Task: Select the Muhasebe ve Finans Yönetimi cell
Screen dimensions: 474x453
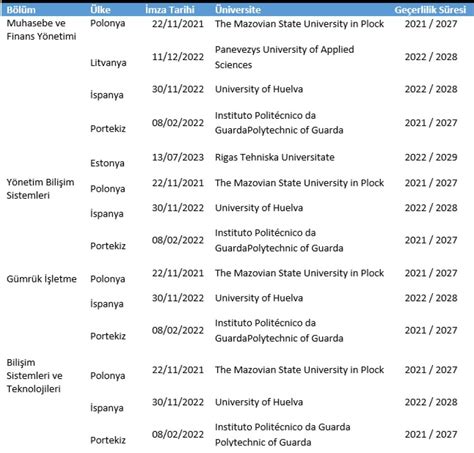Action: coord(41,30)
